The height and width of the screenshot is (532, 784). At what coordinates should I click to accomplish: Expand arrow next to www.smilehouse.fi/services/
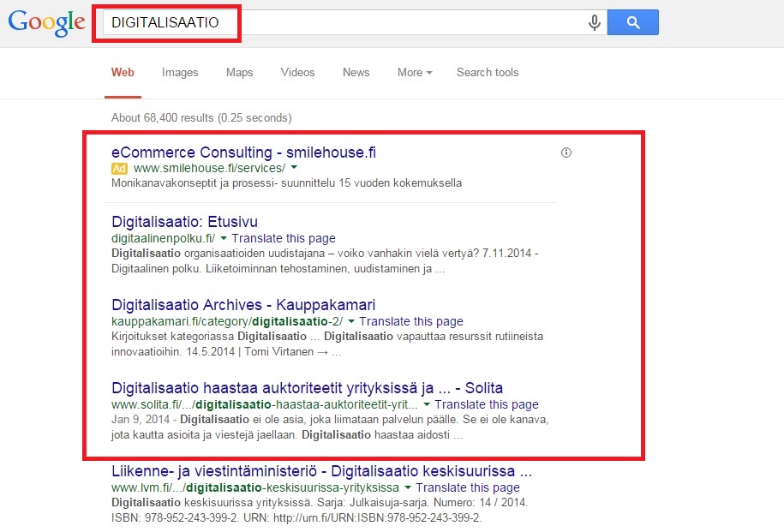[294, 168]
